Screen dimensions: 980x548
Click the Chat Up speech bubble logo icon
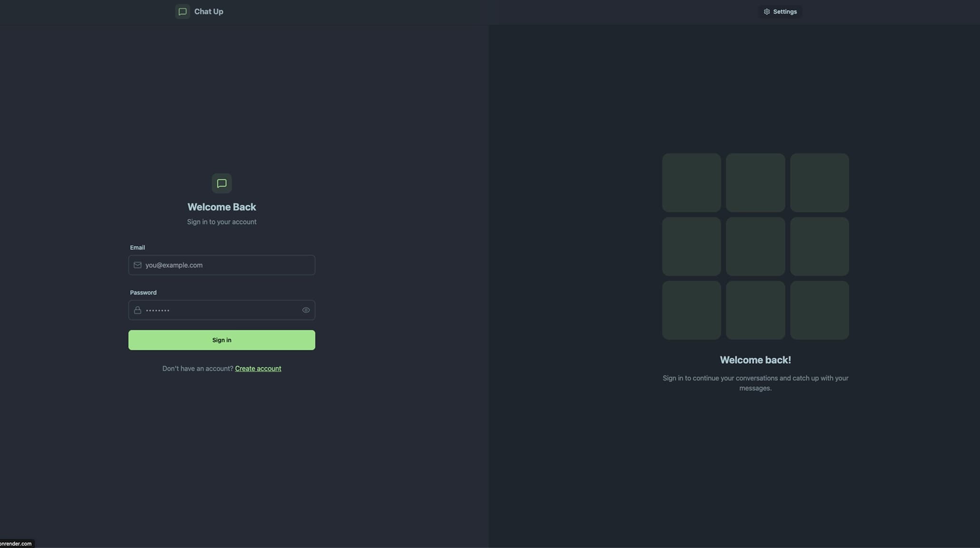[x=182, y=11]
